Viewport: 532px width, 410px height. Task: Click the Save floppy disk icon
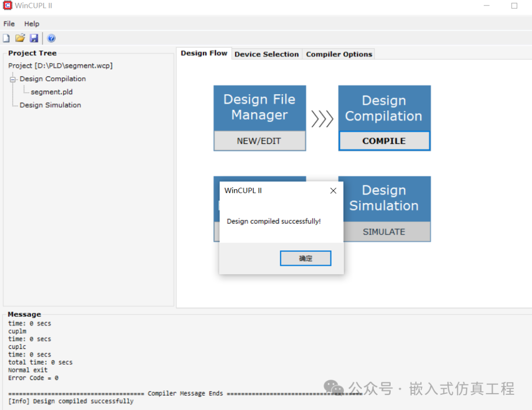coord(34,38)
